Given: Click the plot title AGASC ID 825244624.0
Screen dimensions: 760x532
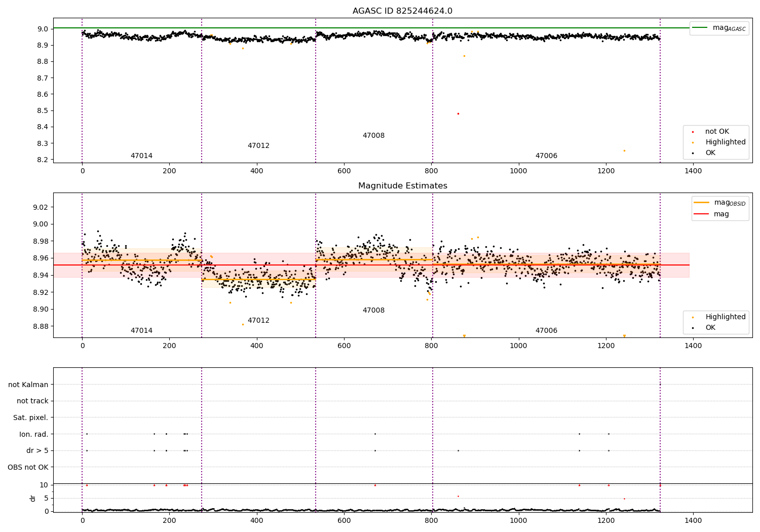Looking at the screenshot, I should tap(402, 11).
